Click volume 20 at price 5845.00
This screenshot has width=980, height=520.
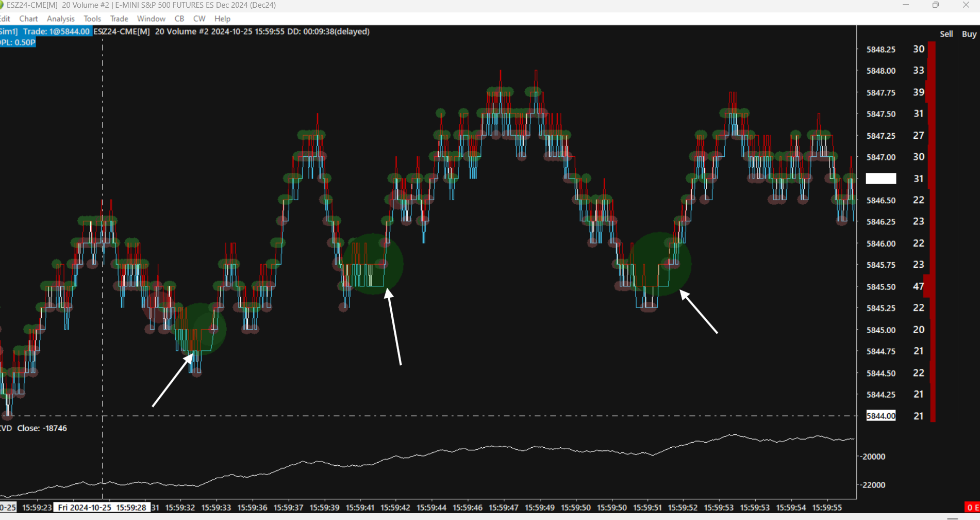click(x=919, y=330)
